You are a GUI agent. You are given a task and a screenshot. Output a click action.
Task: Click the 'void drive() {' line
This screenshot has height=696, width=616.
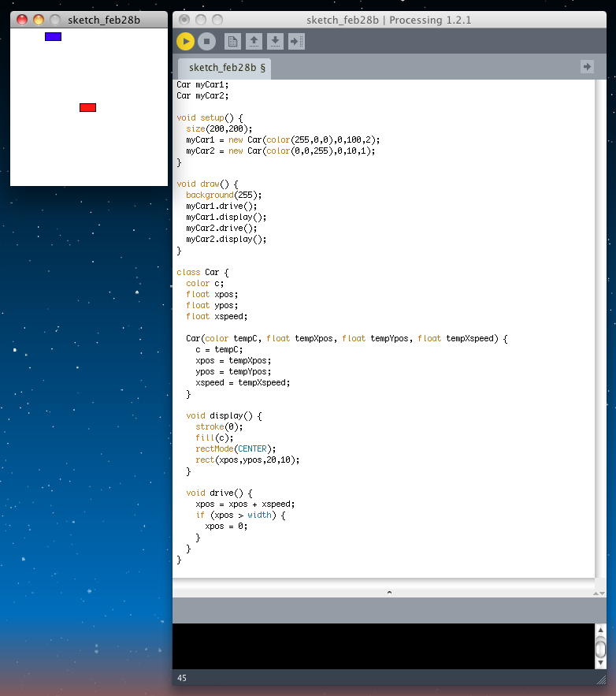tap(219, 493)
